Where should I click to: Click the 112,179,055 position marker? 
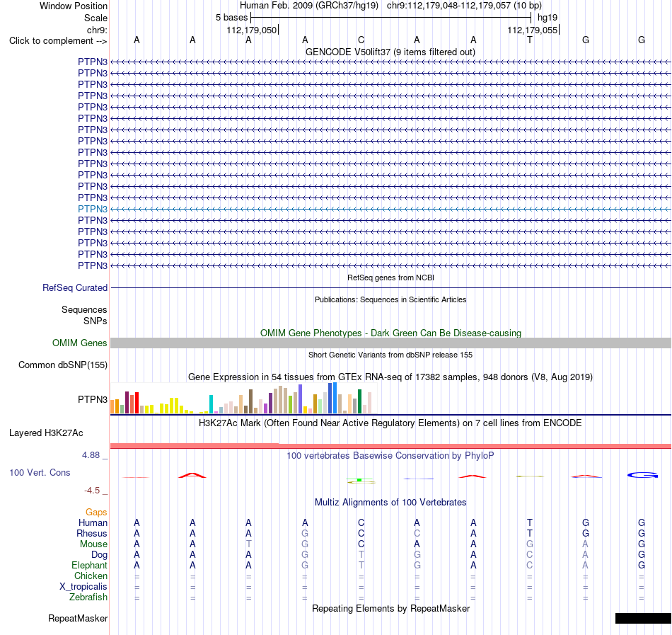pyautogui.click(x=533, y=30)
